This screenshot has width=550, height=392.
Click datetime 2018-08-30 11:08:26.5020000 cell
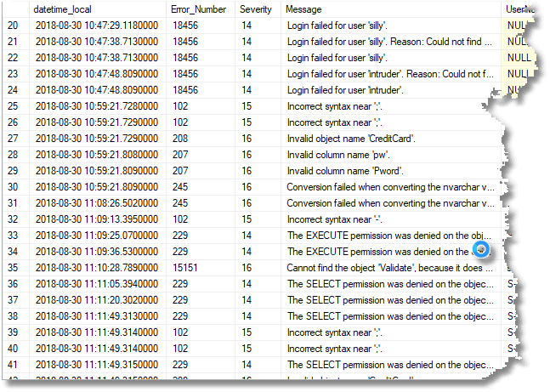coord(97,203)
